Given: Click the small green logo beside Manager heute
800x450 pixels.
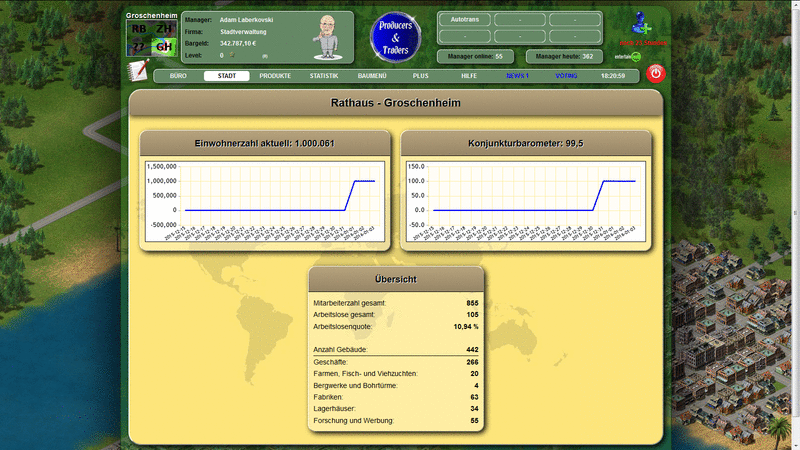Looking at the screenshot, I should [628, 57].
